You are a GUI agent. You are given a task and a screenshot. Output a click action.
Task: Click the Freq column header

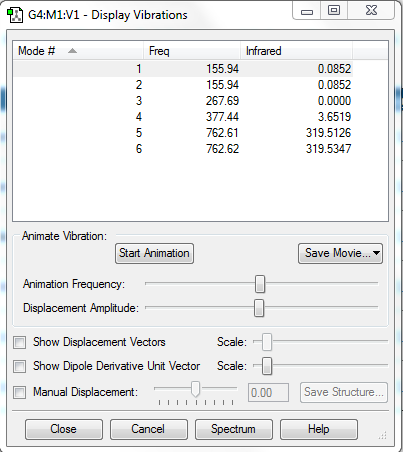coord(192,51)
